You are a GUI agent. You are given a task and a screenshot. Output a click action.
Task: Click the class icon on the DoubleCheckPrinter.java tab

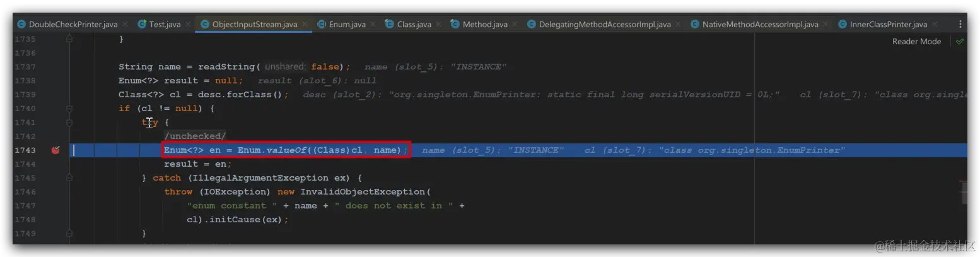[21, 25]
